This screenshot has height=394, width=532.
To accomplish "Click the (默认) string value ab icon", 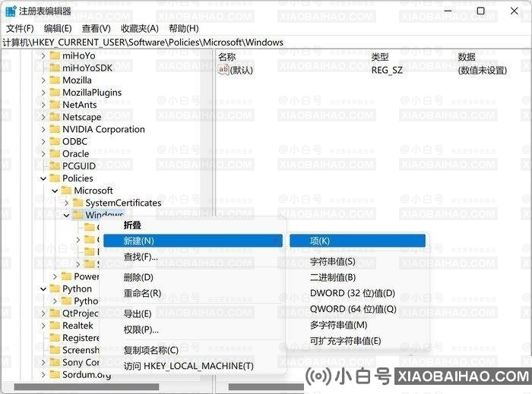I will coord(223,70).
